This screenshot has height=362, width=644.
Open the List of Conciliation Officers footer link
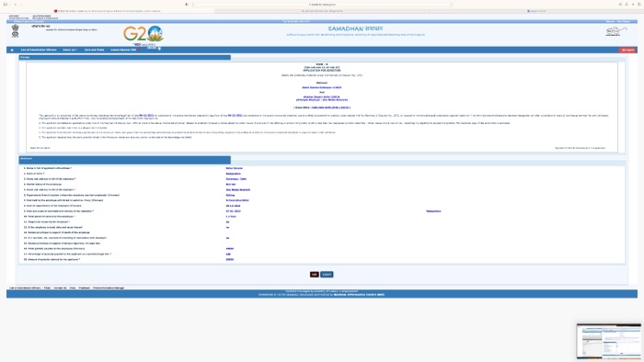(25, 288)
